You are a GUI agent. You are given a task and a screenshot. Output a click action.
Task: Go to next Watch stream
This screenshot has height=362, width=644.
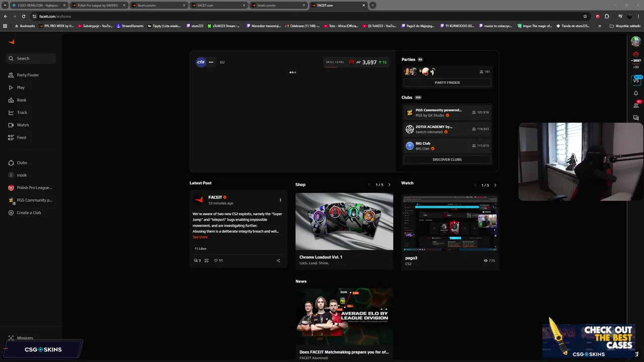(495, 185)
